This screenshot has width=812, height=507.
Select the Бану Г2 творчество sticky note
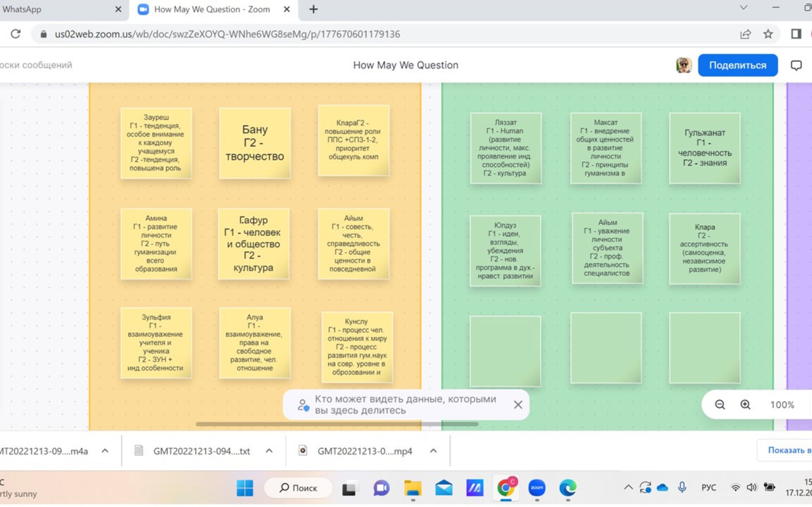pos(255,143)
